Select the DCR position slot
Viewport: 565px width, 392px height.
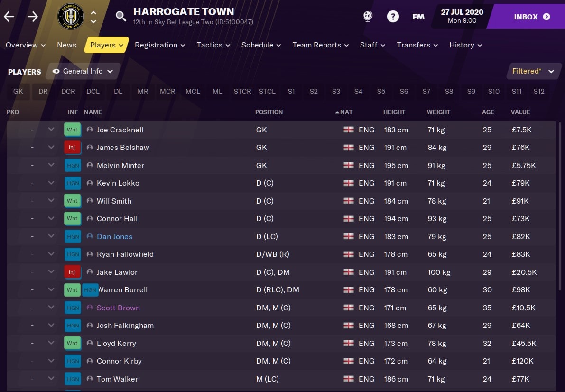pyautogui.click(x=68, y=92)
